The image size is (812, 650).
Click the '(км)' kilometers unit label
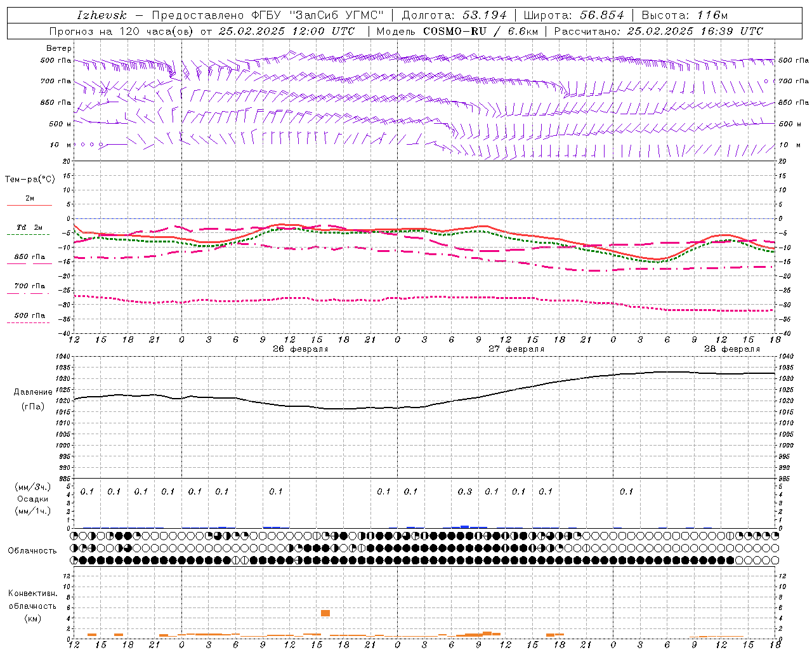point(32,618)
